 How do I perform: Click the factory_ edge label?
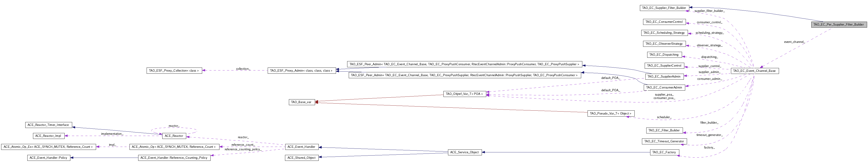709,148
